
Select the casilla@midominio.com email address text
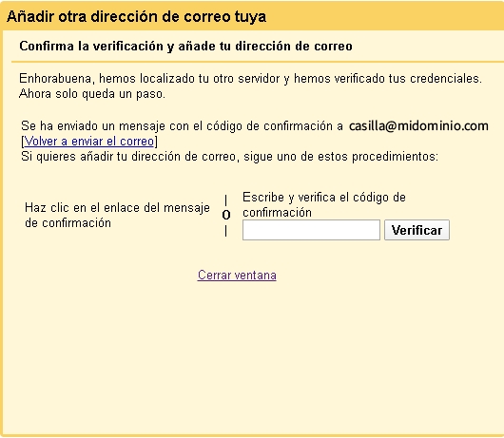[x=418, y=125]
